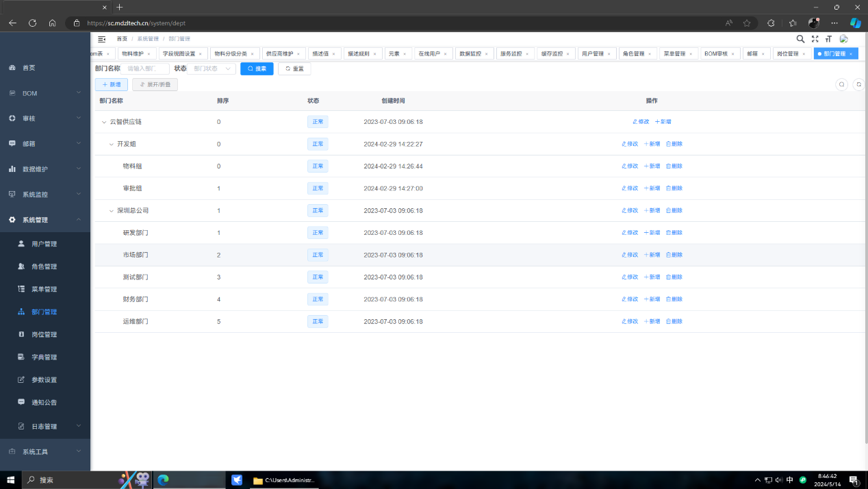Click the browser refresh icon
The width and height of the screenshot is (868, 489).
click(32, 23)
